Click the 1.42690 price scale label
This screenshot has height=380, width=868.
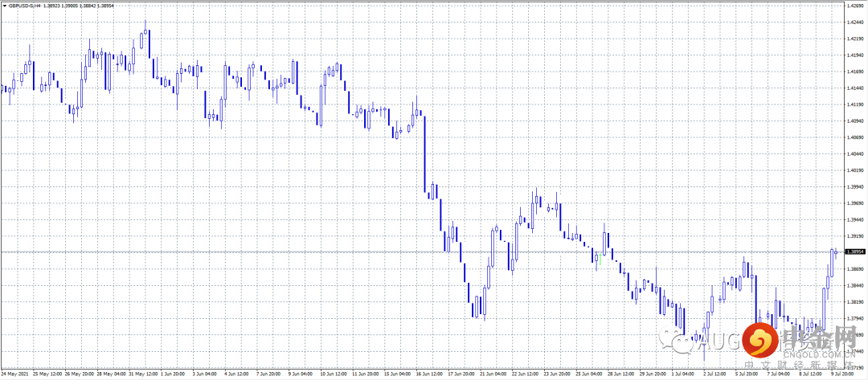pos(854,6)
